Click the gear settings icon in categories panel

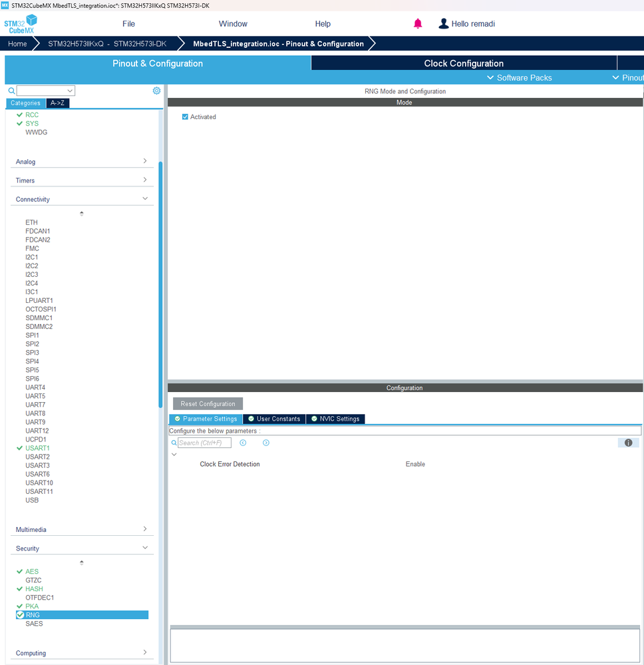156,91
